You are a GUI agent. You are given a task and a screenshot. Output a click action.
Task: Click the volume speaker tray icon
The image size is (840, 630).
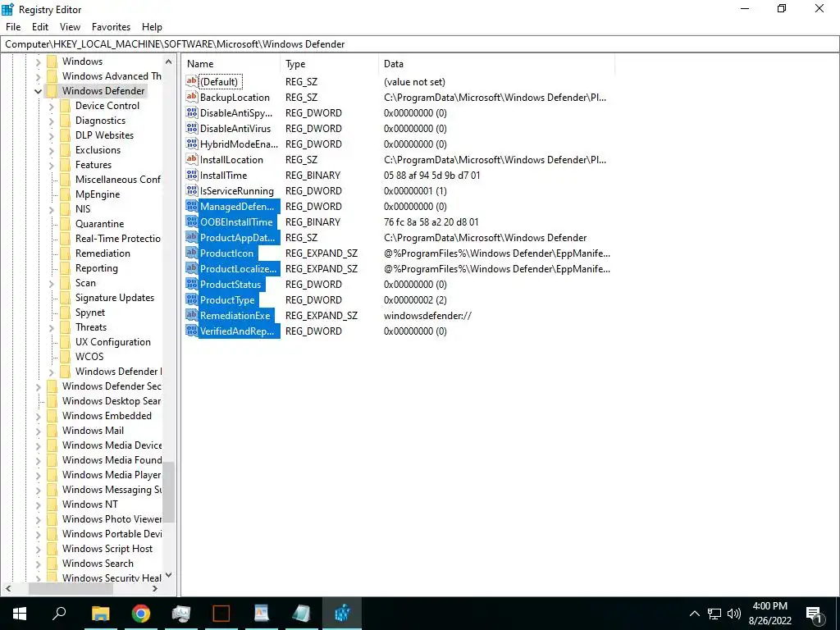[734, 614]
